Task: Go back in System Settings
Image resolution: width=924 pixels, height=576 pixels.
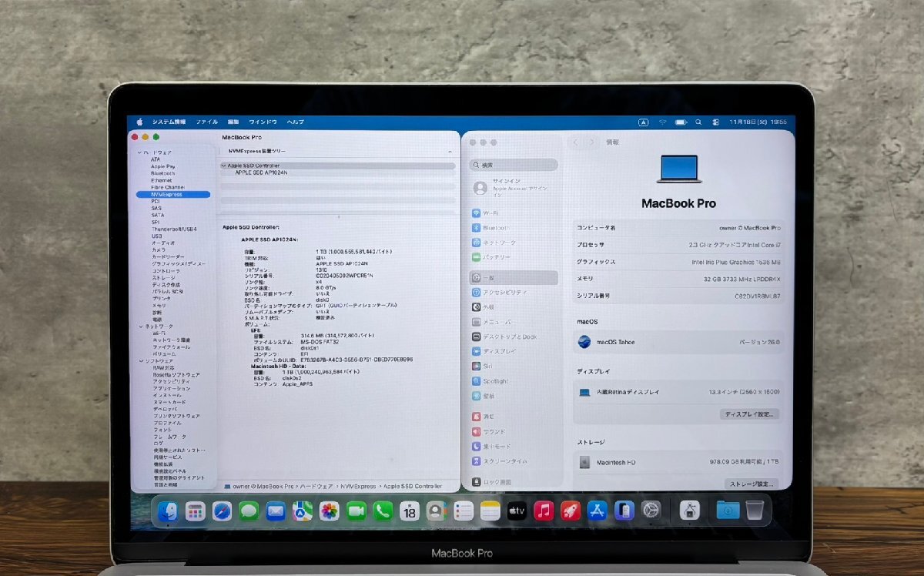Action: [576, 142]
